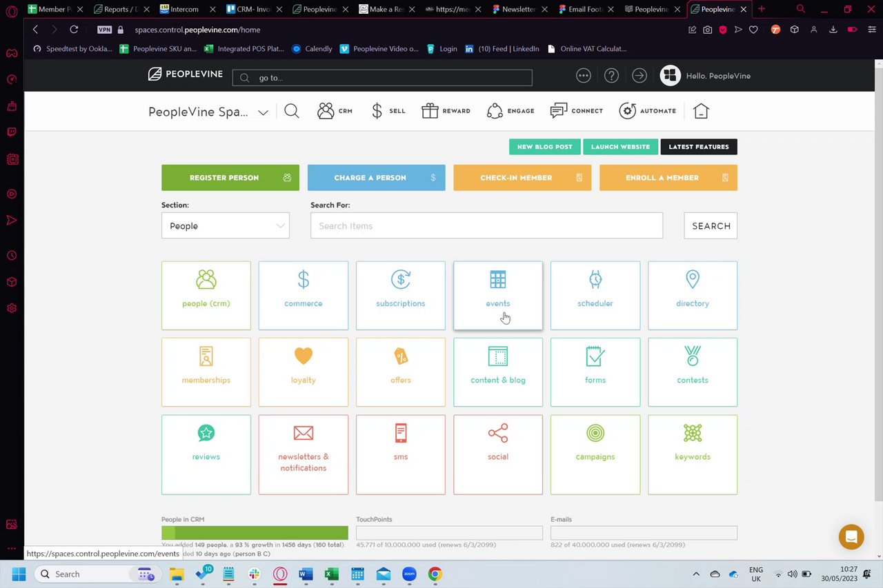Open the campaigns tile

tap(595, 454)
